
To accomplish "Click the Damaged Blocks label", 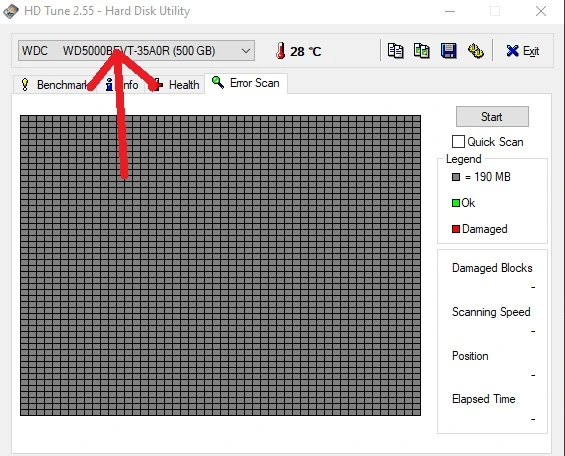I will point(492,268).
